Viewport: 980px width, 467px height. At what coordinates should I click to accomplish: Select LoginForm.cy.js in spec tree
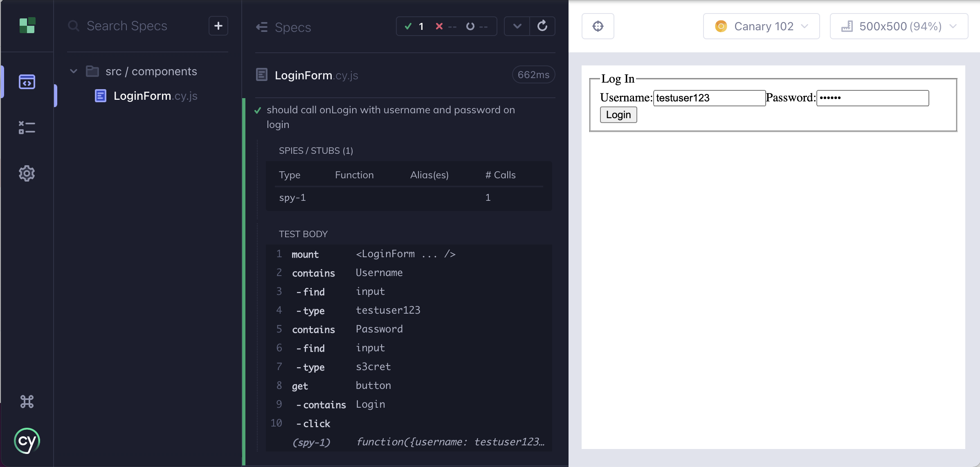click(x=155, y=96)
